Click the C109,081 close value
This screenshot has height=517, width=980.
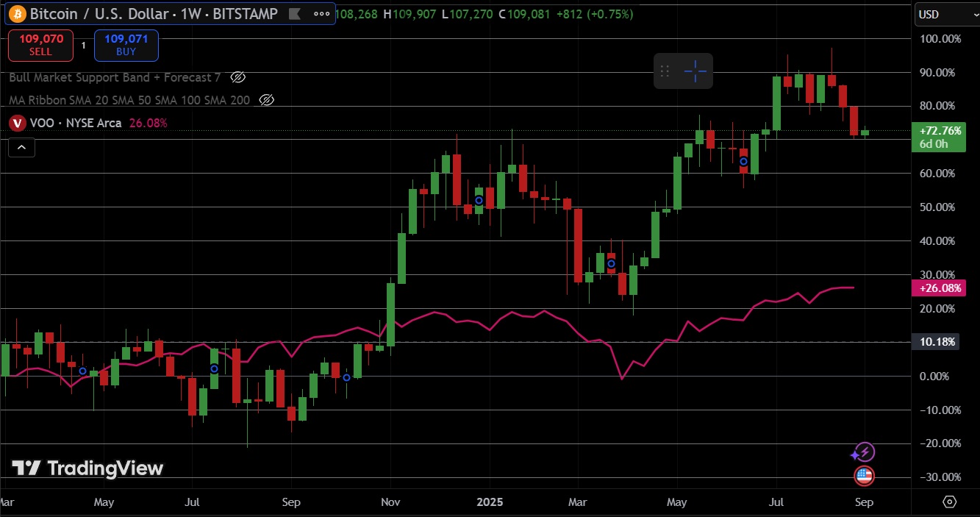(x=524, y=14)
